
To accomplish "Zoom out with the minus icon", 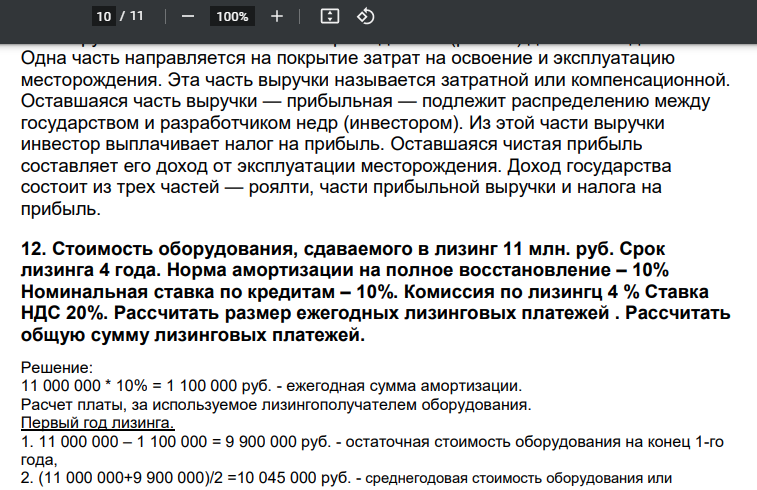I will point(188,16).
